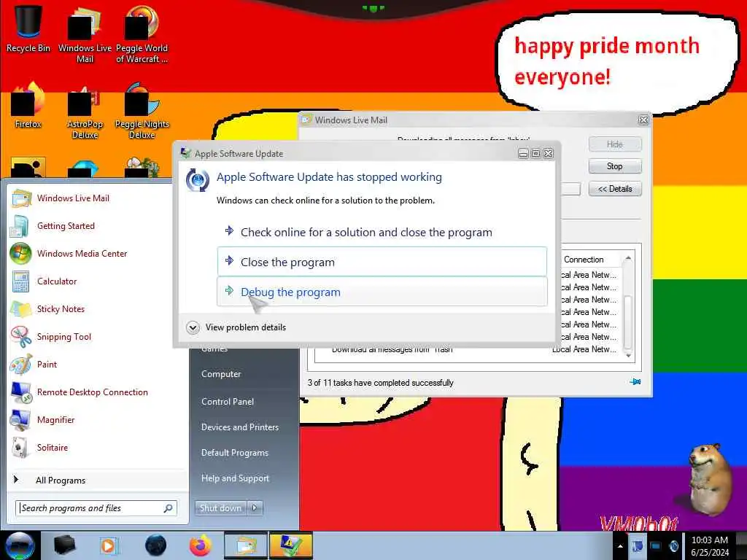The image size is (747, 560).
Task: Click the Magnifier icon in Start menu
Action: pos(21,419)
